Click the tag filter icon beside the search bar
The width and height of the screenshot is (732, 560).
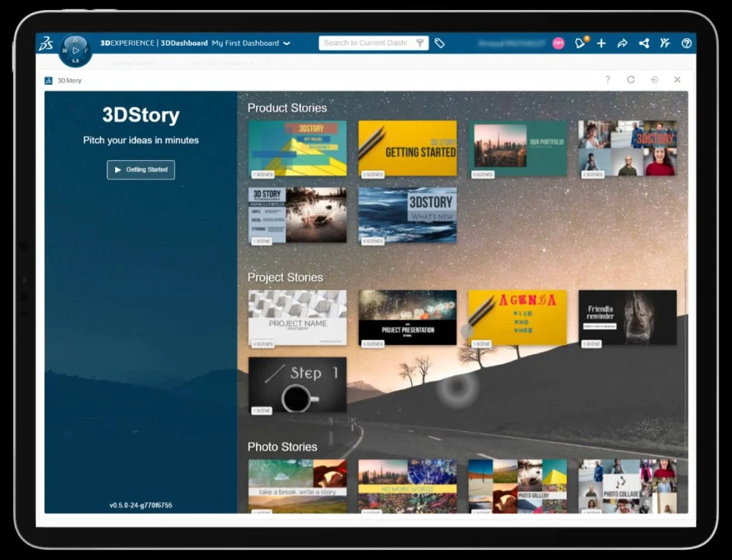[440, 43]
